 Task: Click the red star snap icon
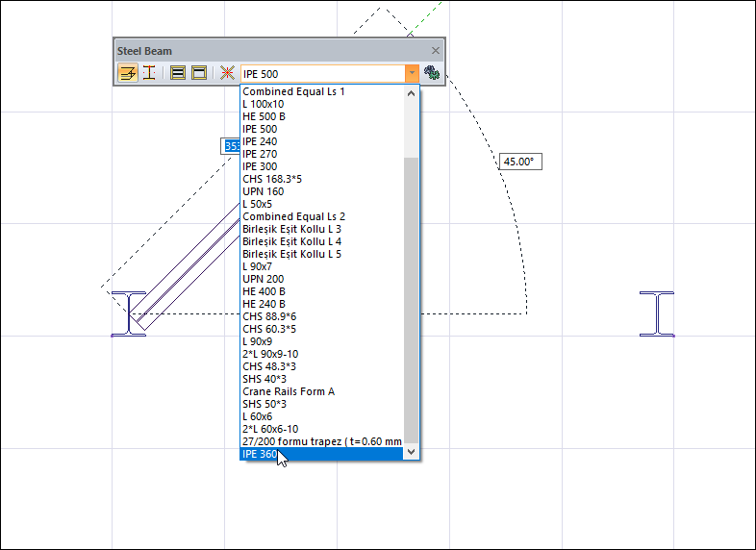click(x=227, y=73)
